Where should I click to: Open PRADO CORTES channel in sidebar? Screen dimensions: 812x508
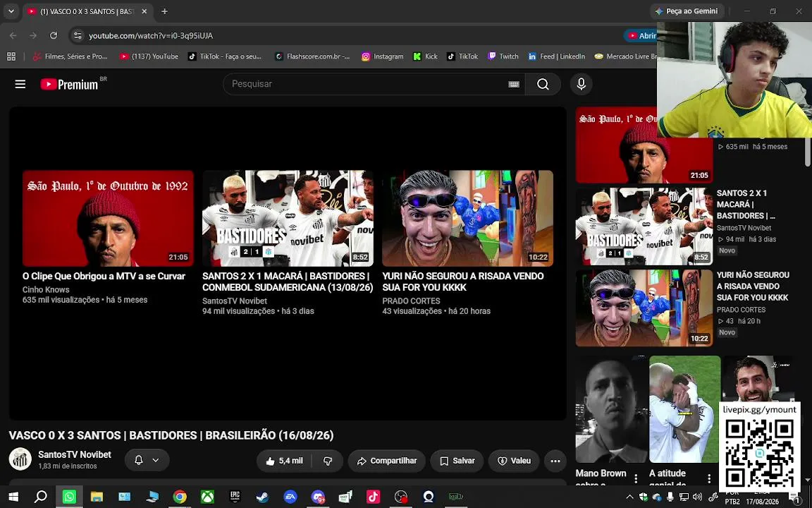point(741,310)
